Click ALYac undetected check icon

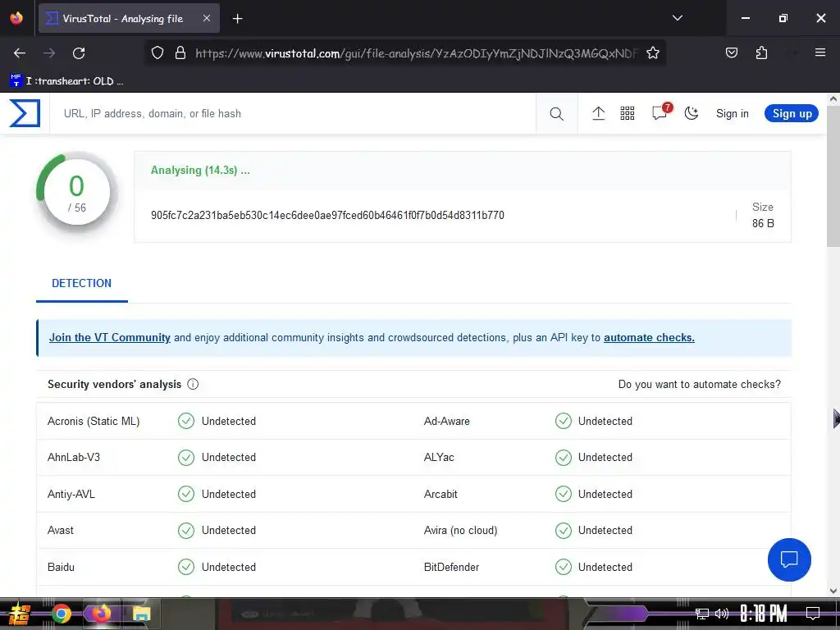pyautogui.click(x=563, y=458)
